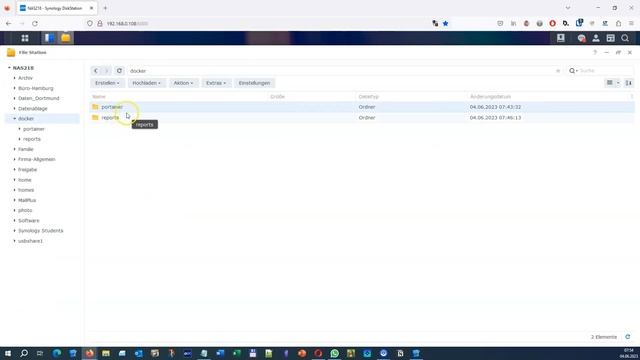Open the Einstellungen settings button
This screenshot has width=640, height=360.
(254, 83)
